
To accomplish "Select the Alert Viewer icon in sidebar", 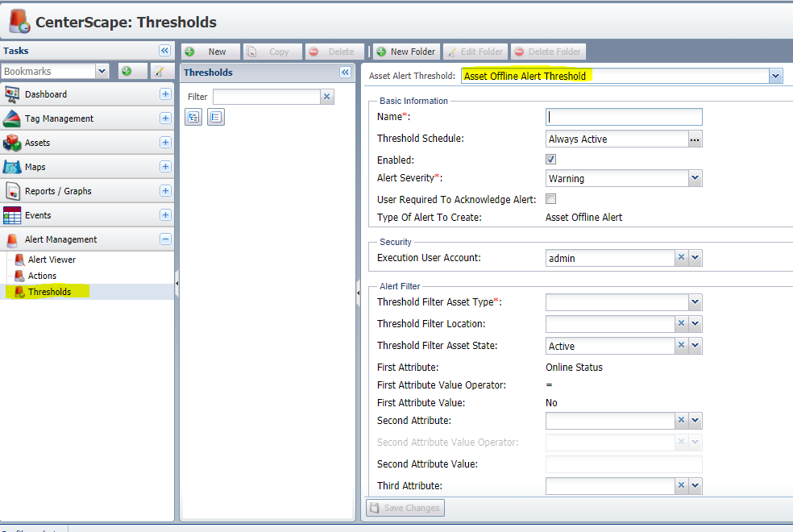I will point(19,258).
